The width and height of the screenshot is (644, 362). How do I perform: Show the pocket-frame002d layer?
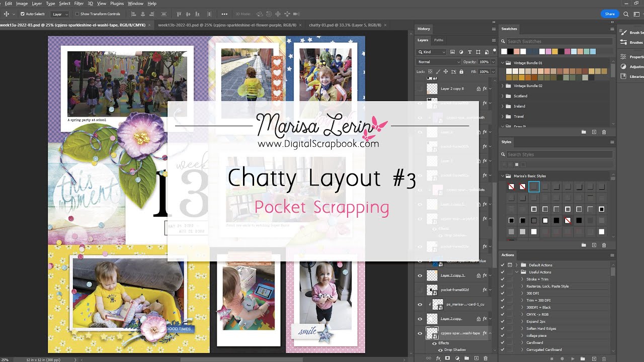point(420,290)
